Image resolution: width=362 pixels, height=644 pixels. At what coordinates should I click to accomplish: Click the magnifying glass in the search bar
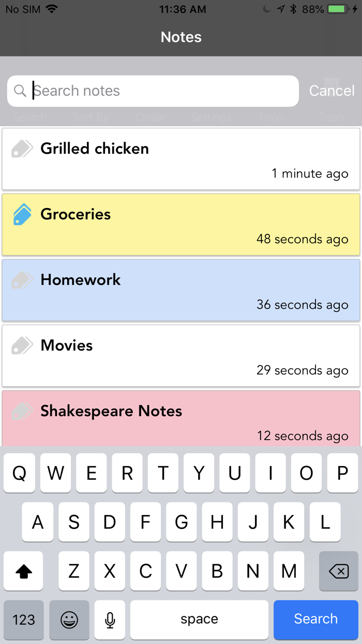coord(20,91)
